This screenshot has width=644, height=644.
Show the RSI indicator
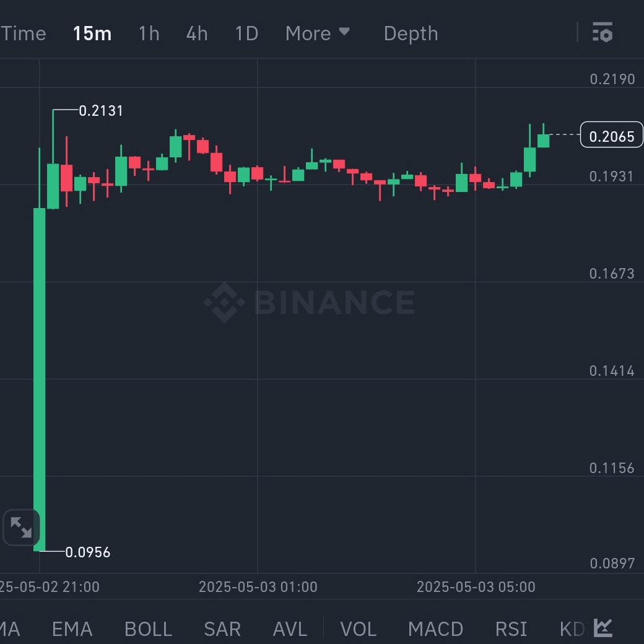[x=511, y=629]
